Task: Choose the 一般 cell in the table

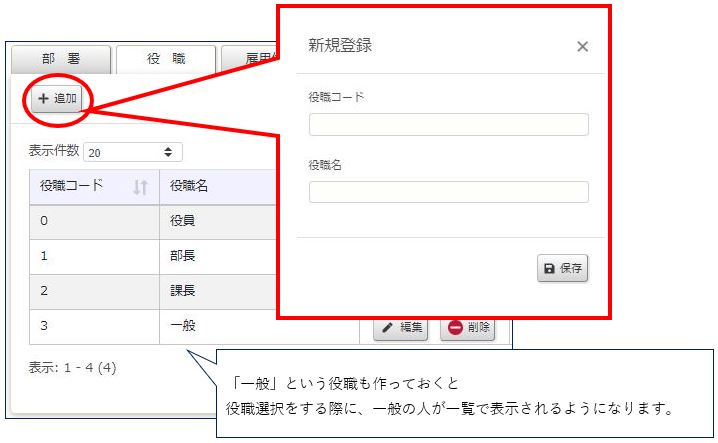Action: point(183,326)
